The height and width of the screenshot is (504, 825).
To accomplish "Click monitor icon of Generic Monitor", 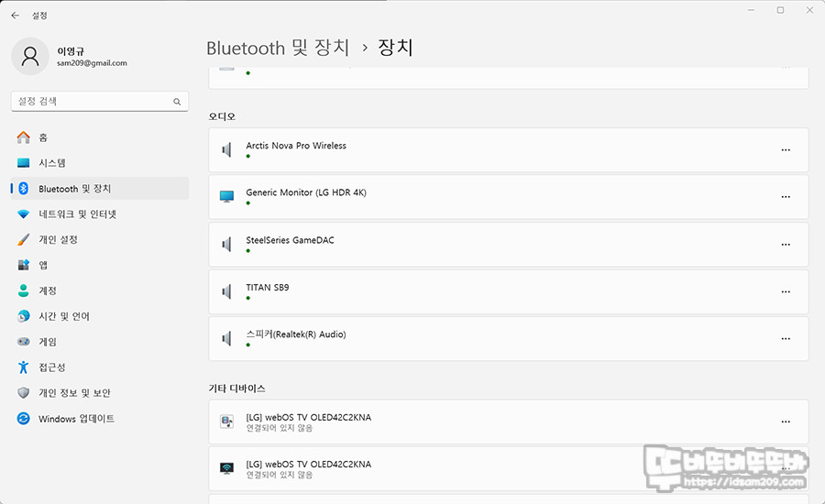I will click(226, 197).
